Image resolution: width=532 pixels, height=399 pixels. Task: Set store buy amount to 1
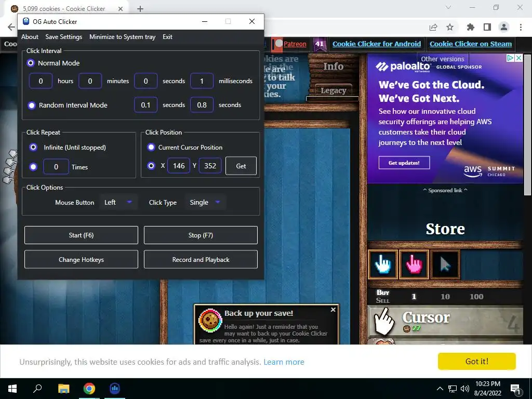point(414,297)
